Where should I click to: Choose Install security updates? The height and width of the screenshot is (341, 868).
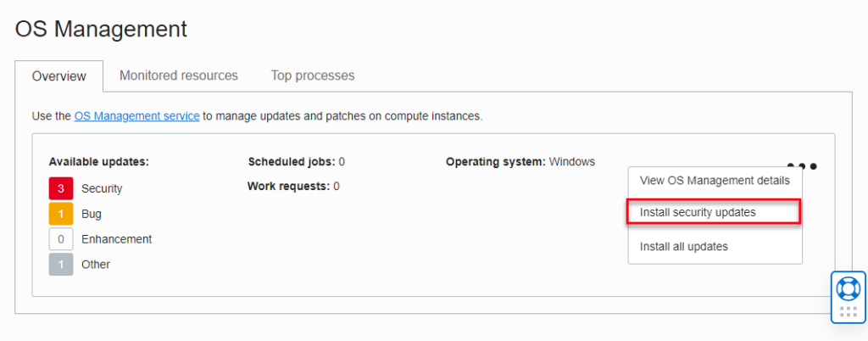click(714, 212)
